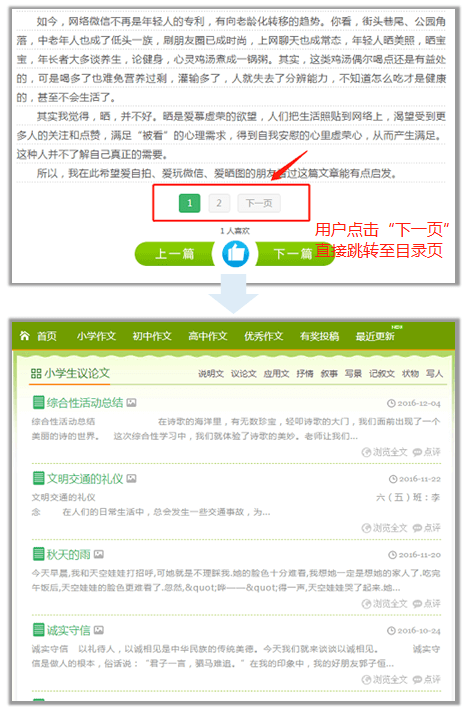Click the image icon beside 诚实守信
Viewport: 475px width, 710px height.
pos(99,630)
